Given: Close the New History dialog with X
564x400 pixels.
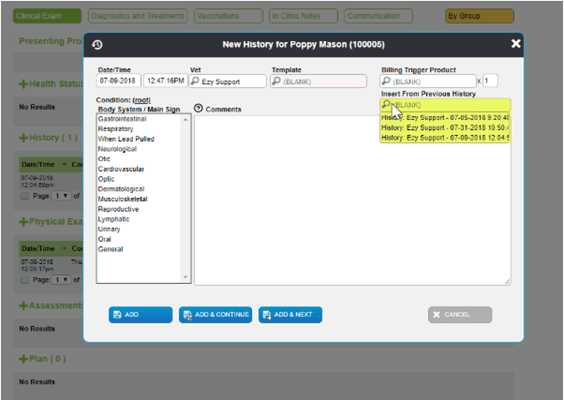Looking at the screenshot, I should coord(515,44).
